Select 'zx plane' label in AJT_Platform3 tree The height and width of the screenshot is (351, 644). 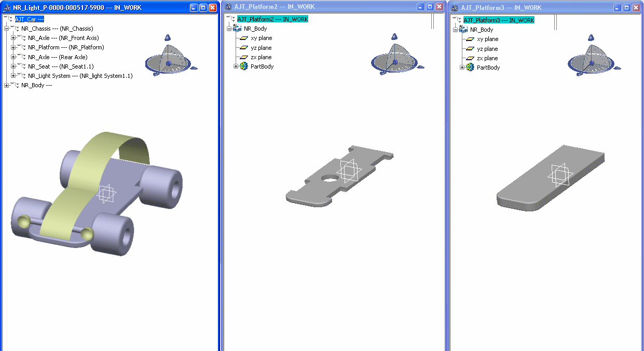tap(487, 58)
